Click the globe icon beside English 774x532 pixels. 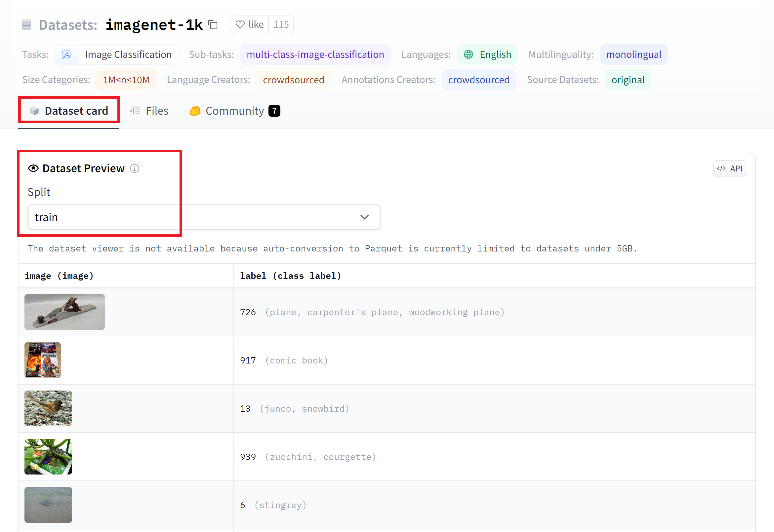468,54
